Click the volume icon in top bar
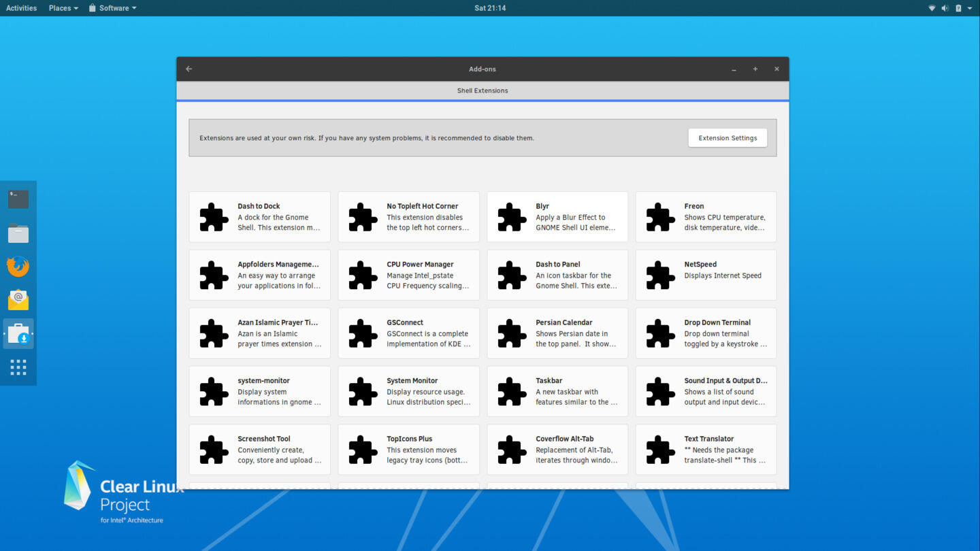Image resolution: width=980 pixels, height=551 pixels. tap(945, 8)
